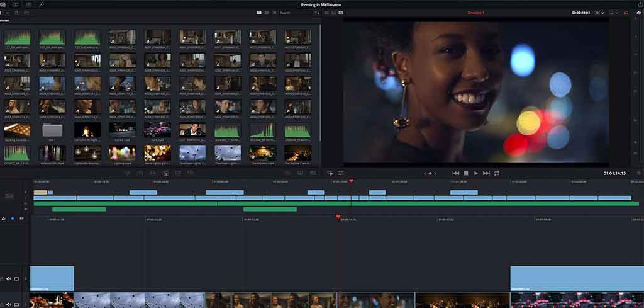644x308 pixels.
Task: Click the Import Media Folder icon
Action: (26, 13)
